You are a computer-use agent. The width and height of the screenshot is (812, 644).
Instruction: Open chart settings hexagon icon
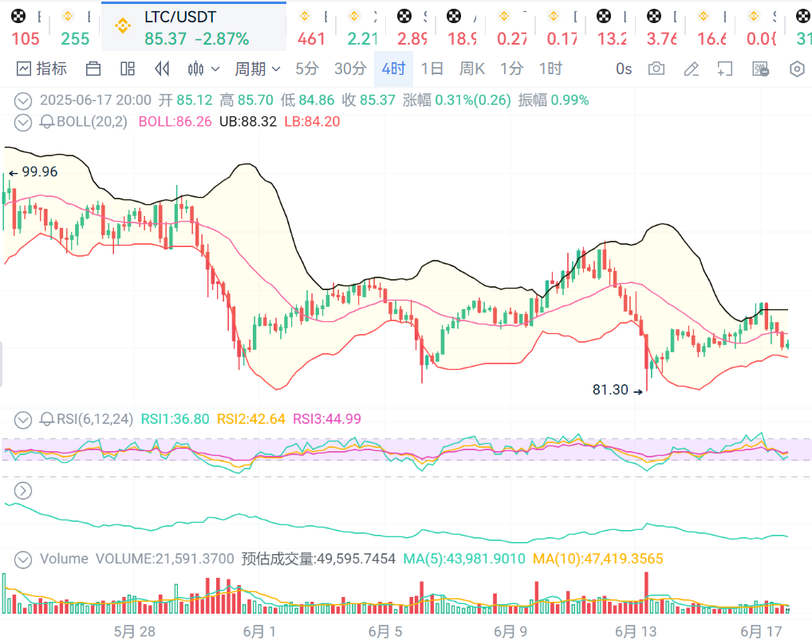pos(797,69)
